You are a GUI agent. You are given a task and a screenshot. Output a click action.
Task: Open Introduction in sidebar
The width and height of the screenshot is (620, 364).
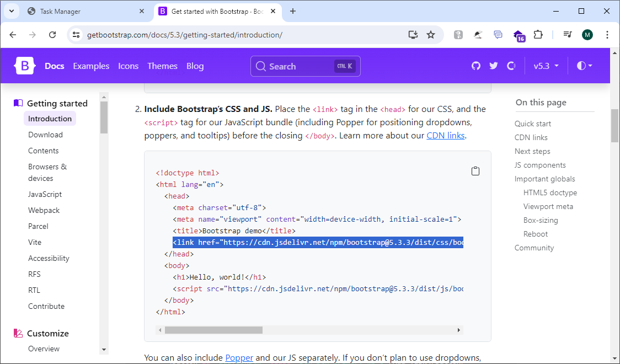pos(50,119)
